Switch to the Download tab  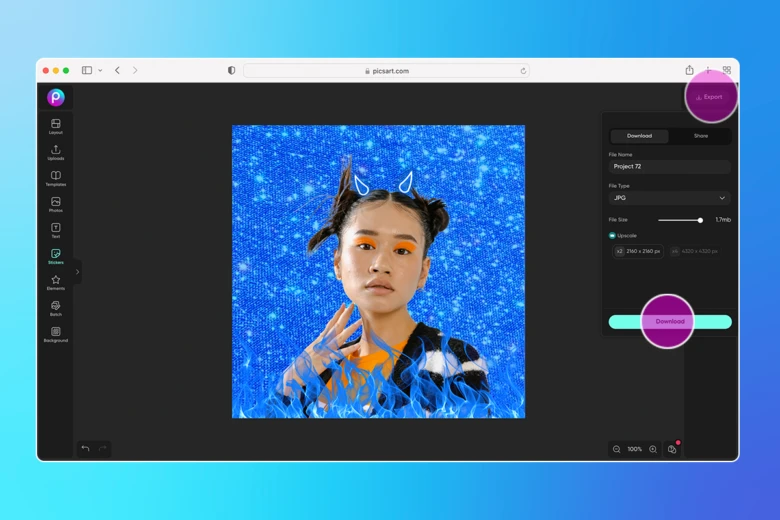[x=639, y=136]
